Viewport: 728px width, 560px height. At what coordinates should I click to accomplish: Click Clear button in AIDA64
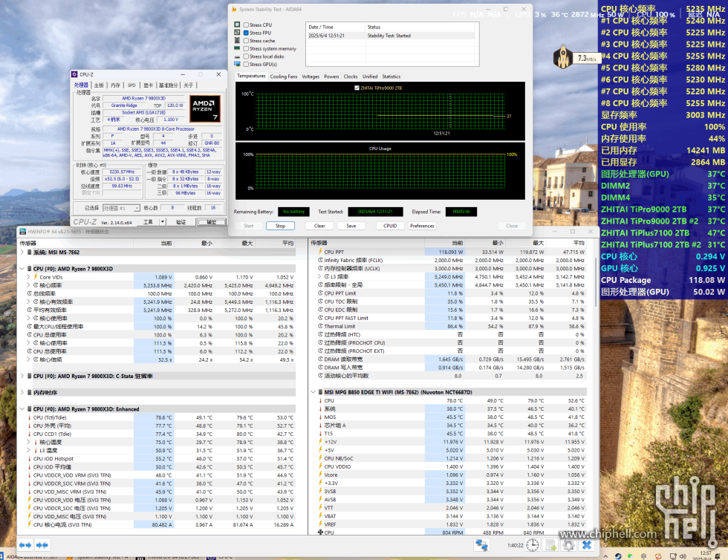click(x=319, y=226)
